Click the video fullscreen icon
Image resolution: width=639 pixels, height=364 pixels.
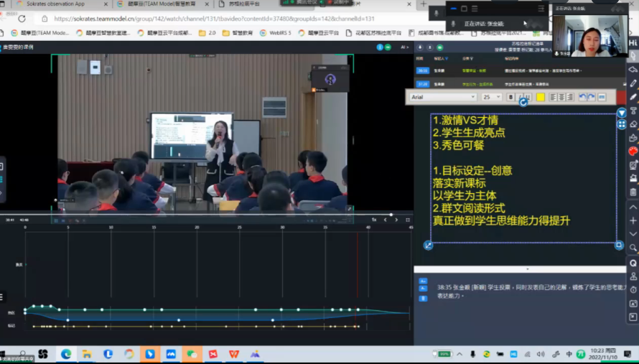(408, 220)
